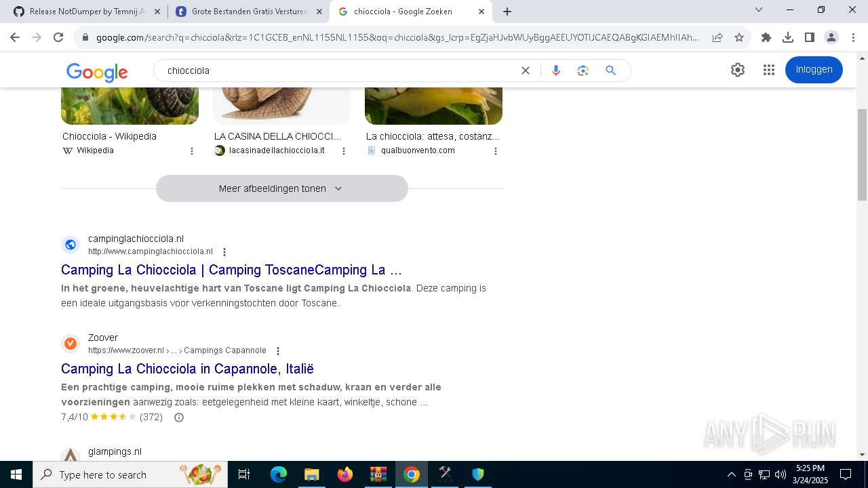
Task: Open the Wikipedia snail thumbnail
Action: point(130,106)
